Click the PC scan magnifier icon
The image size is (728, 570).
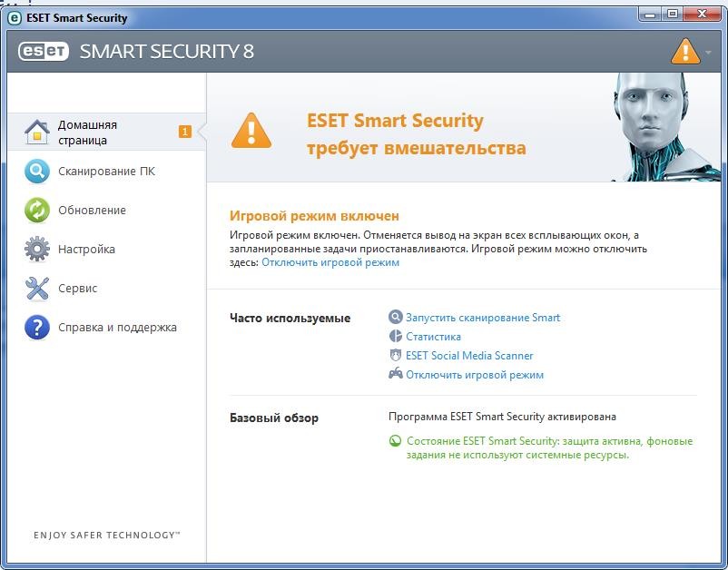pos(36,172)
